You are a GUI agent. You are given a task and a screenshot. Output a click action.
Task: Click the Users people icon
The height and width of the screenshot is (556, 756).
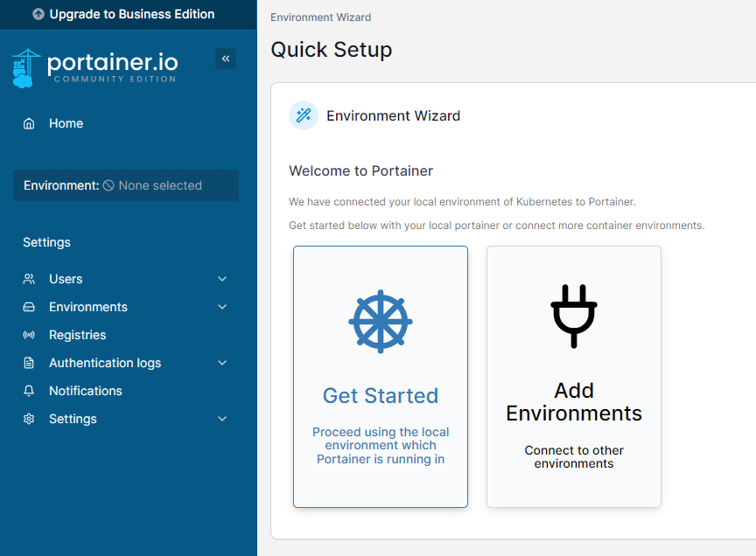tap(29, 279)
